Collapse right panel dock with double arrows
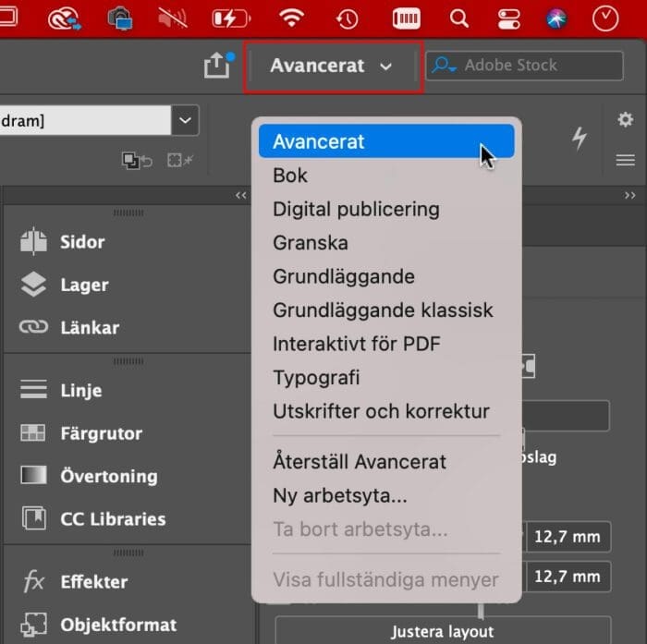647x644 pixels. tap(629, 195)
